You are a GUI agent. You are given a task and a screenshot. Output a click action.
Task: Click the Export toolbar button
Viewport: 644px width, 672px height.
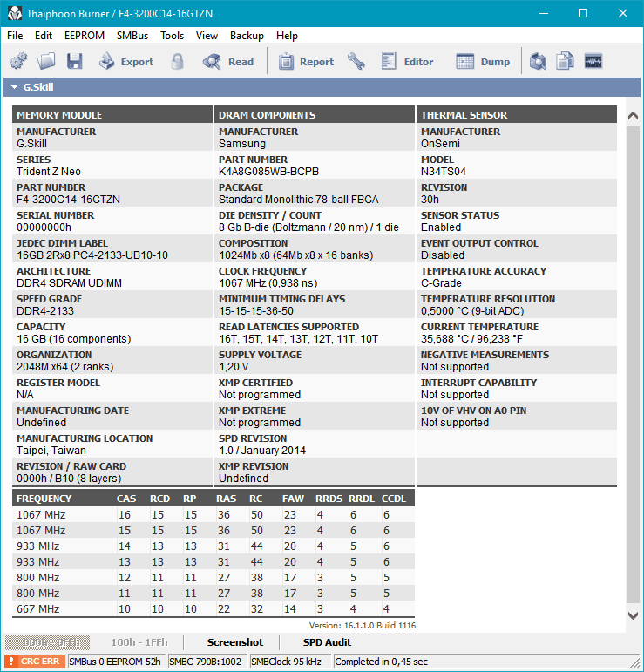pos(126,62)
